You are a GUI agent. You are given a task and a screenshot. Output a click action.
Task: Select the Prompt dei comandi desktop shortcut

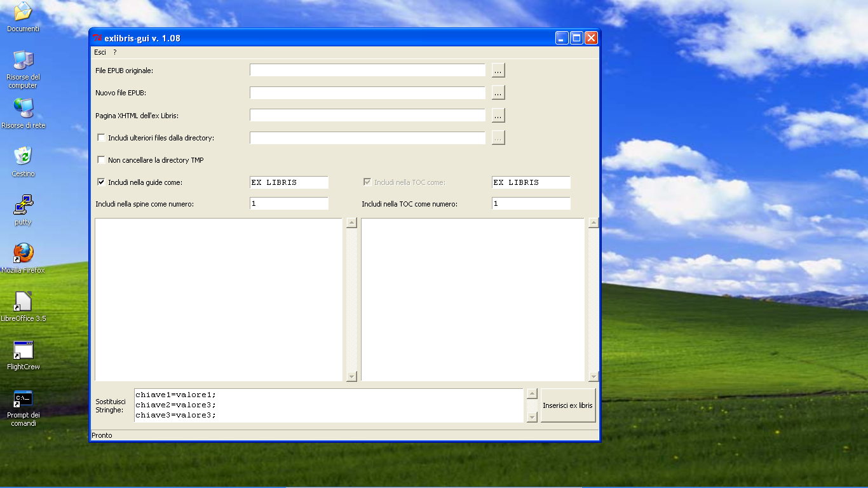23,408
